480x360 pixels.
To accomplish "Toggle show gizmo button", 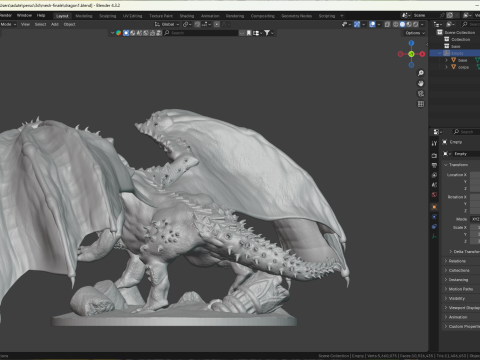I will pyautogui.click(x=357, y=24).
